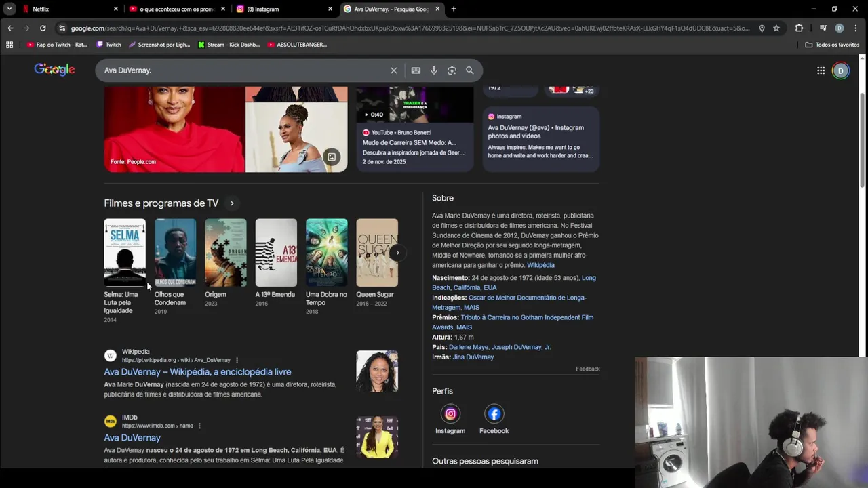Open the Wikipédia link in Sobre panel
This screenshot has width=868, height=488.
point(540,265)
